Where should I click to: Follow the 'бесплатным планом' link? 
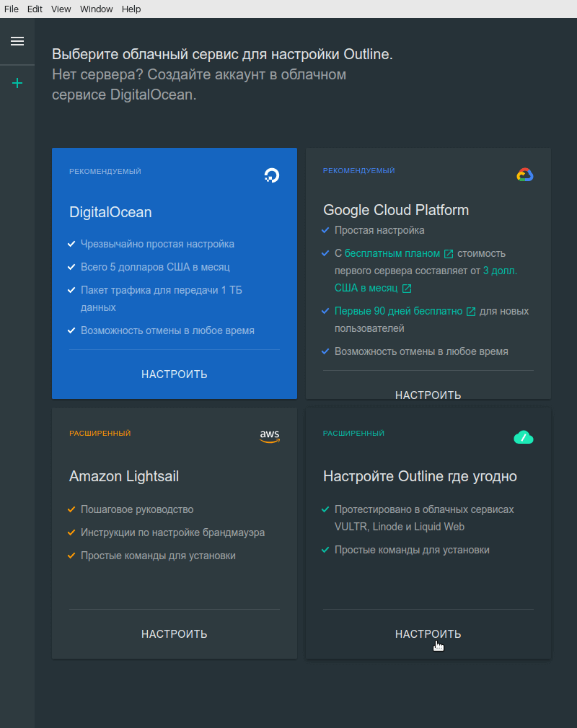pos(392,253)
